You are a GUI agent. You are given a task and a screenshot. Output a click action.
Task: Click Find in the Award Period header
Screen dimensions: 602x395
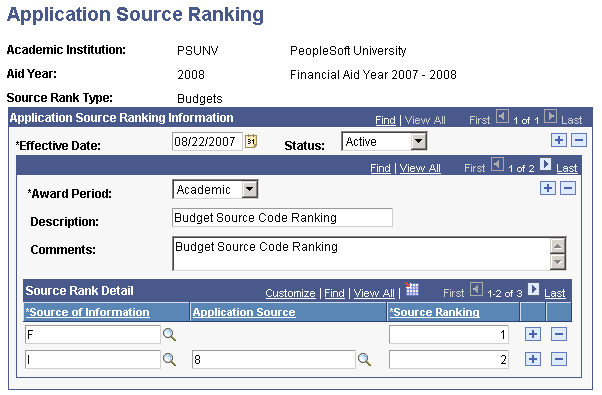380,168
